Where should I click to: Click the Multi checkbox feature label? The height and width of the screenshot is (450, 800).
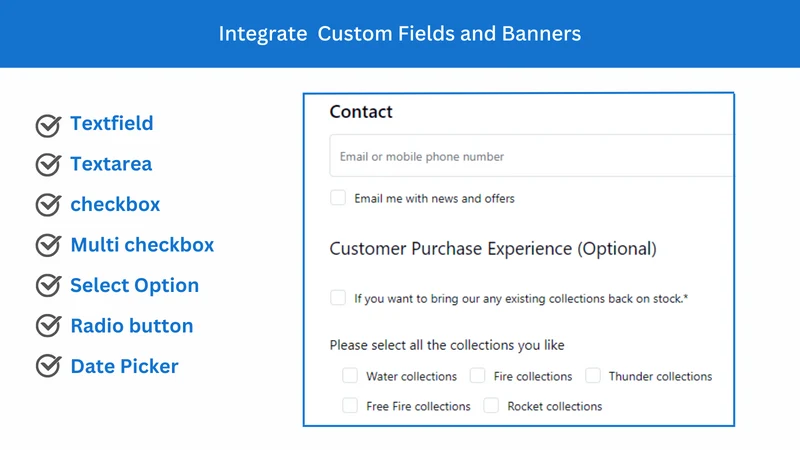pyautogui.click(x=142, y=245)
